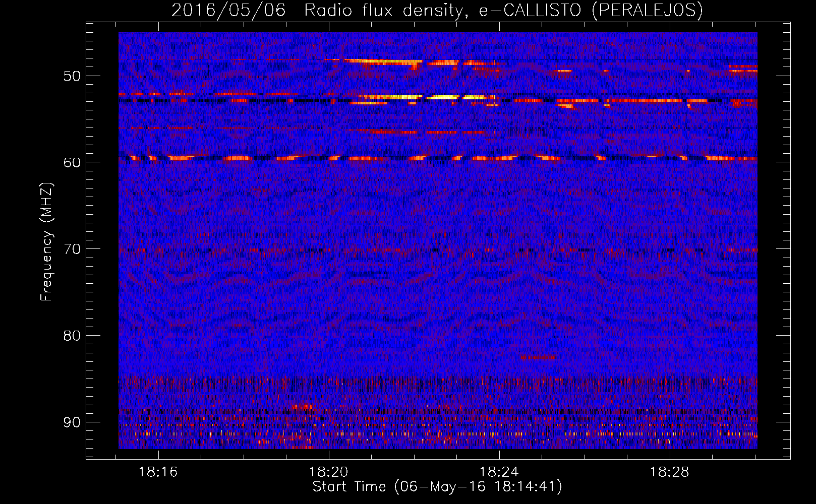Image resolution: width=816 pixels, height=504 pixels.
Task: Click the 90 MHz frequency tick label
Action: click(72, 422)
